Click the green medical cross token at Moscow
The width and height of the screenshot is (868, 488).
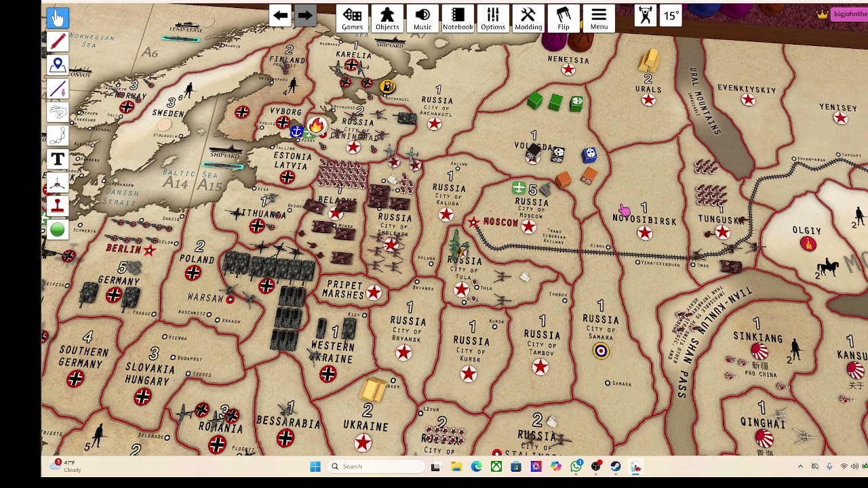click(x=519, y=188)
